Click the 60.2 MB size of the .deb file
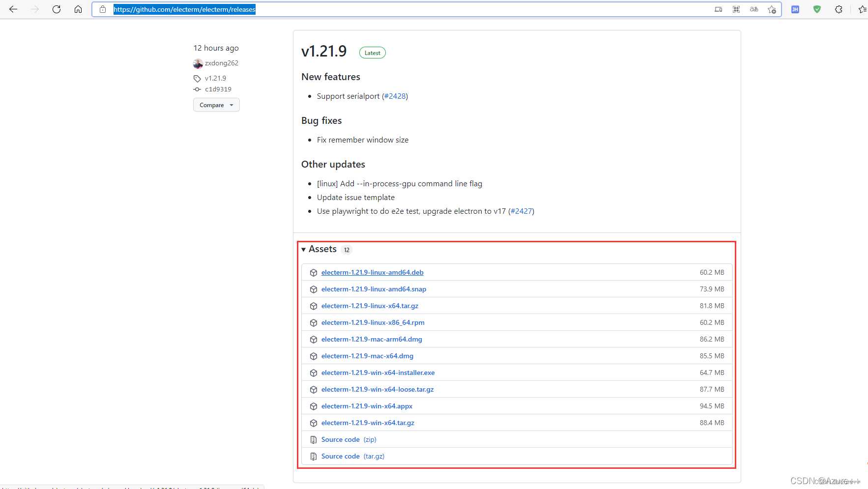Viewport: 868px width, 489px height. click(712, 272)
